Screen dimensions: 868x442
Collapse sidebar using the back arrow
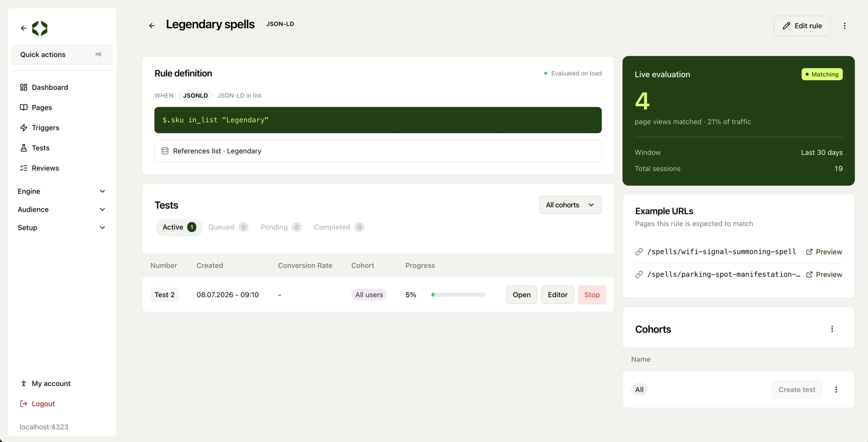click(23, 28)
